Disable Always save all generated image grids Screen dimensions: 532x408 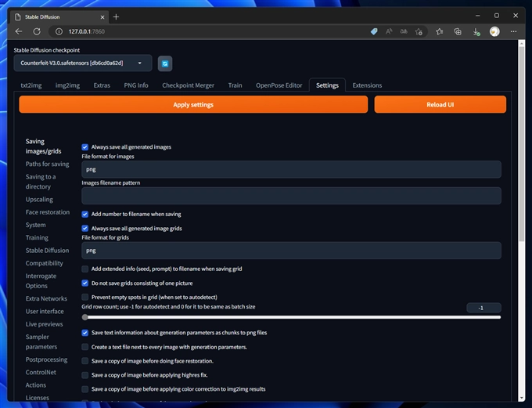tap(84, 229)
